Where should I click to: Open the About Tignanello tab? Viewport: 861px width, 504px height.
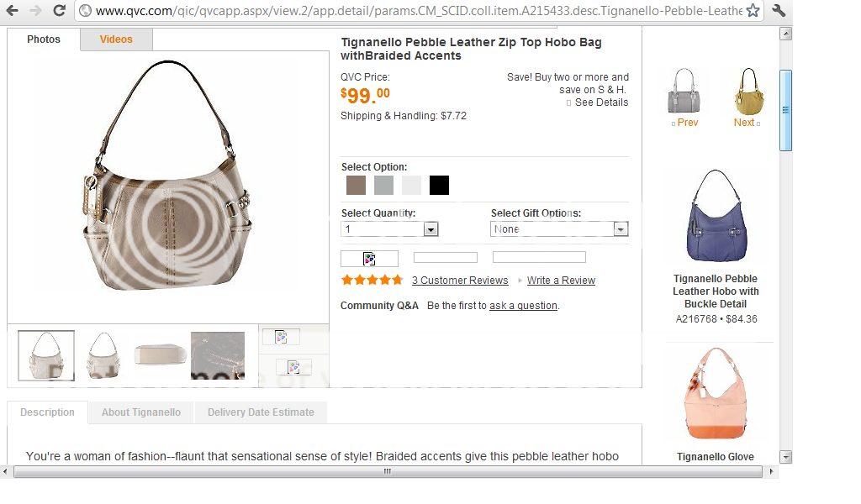coord(141,412)
